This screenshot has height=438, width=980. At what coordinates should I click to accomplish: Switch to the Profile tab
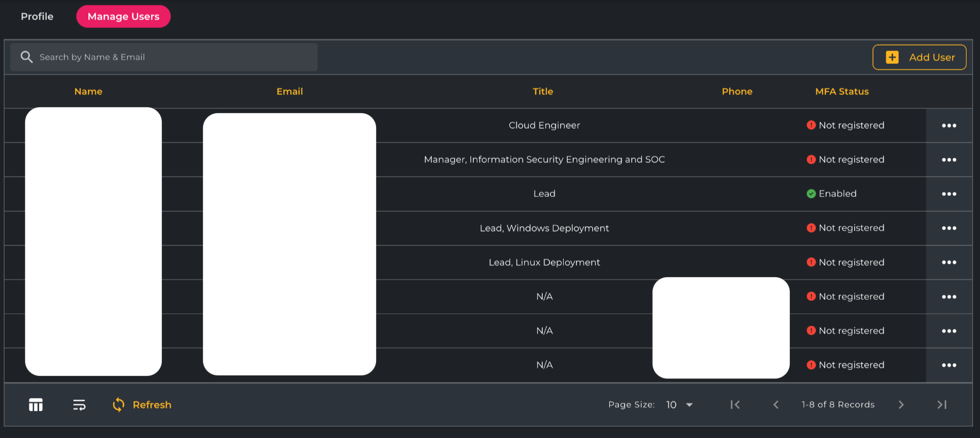(37, 17)
